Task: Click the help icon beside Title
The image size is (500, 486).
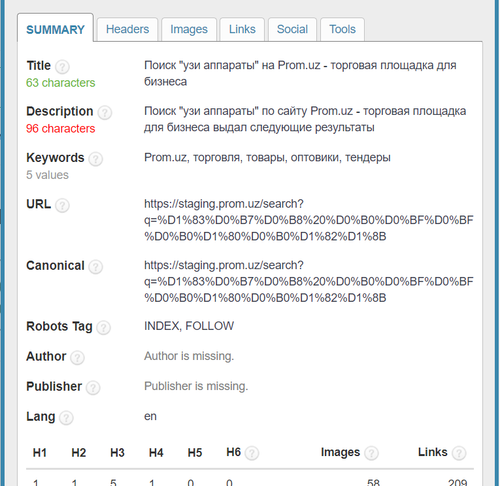Action: pos(62,67)
